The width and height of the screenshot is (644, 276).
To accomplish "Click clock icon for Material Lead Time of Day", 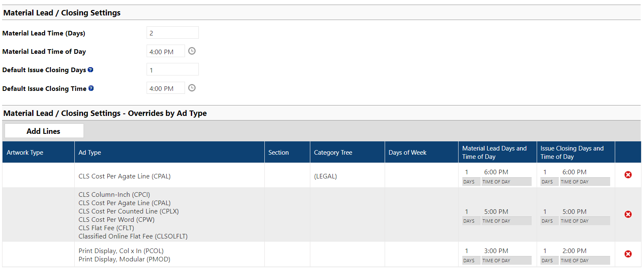I will click(192, 51).
